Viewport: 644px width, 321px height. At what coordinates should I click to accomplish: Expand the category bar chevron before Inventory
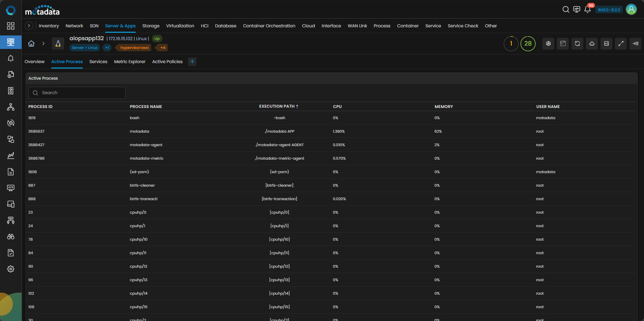click(29, 26)
